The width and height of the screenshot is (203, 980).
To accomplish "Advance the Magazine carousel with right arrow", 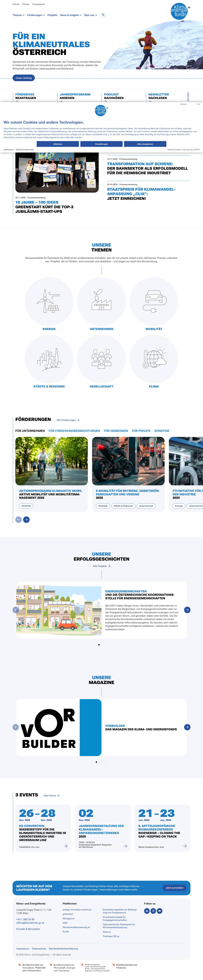I will click(187, 727).
